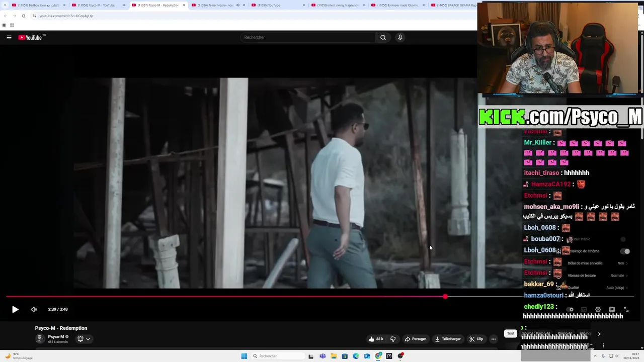Close the Psyco-M - Redemption tab
Viewport: 644px width, 362px height.
click(184, 5)
